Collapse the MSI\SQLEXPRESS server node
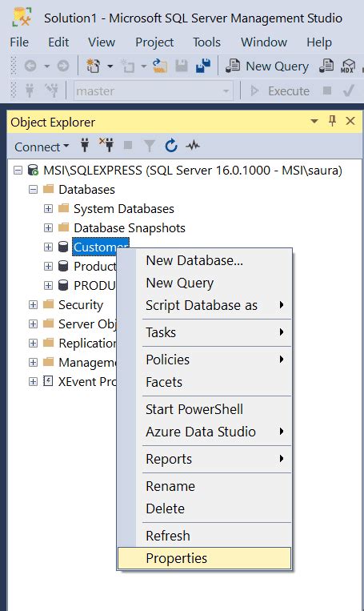 18,171
